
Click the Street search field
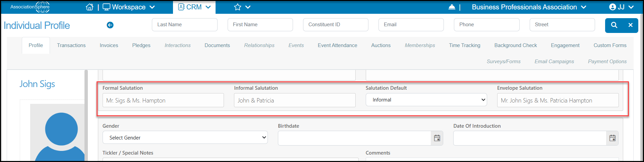(x=562, y=25)
